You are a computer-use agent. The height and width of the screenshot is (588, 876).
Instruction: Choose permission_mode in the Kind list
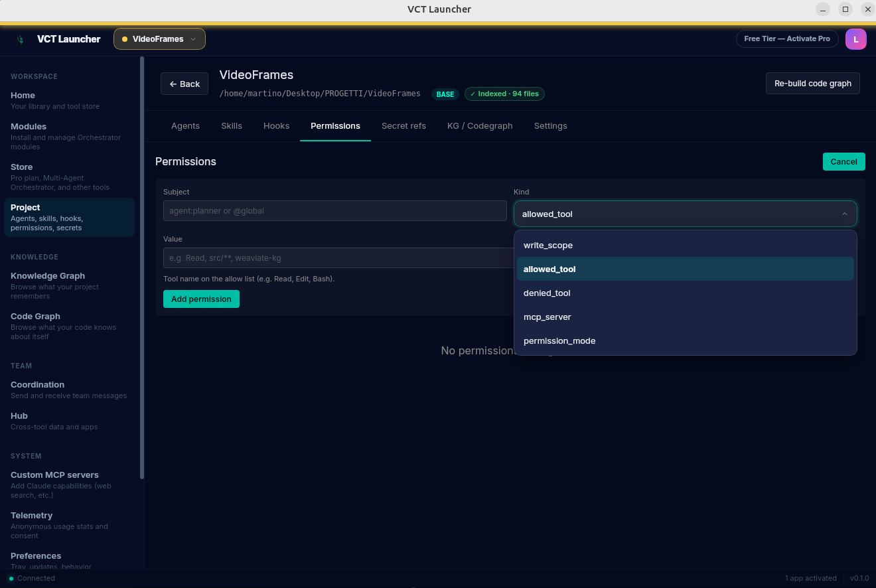pyautogui.click(x=685, y=340)
